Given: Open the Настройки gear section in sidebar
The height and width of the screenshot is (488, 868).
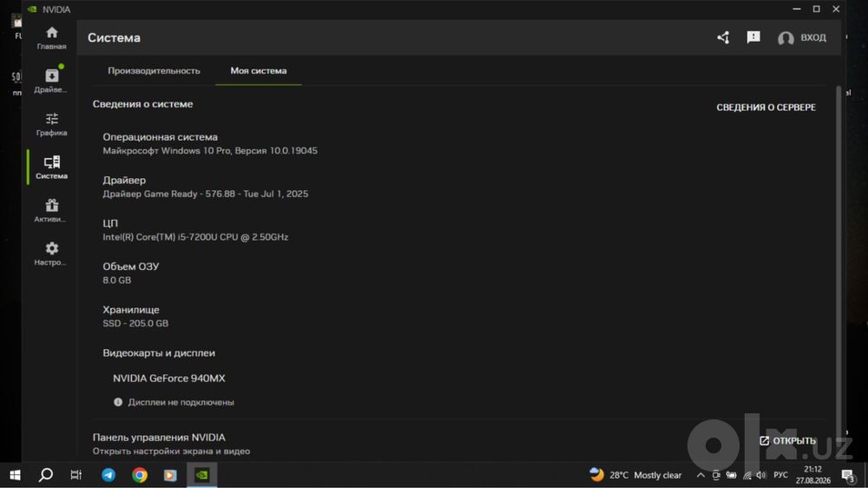Looking at the screenshot, I should point(51,254).
